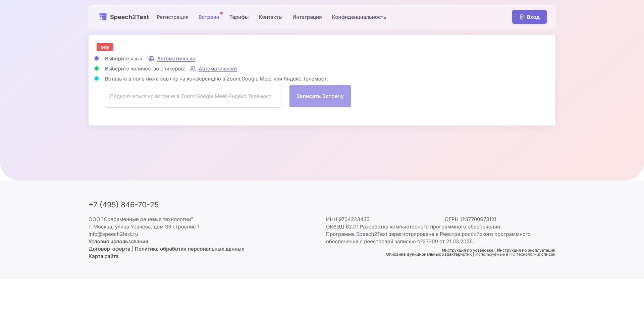Go to the Контакты page
Viewport: 644px width, 311px height.
click(270, 17)
